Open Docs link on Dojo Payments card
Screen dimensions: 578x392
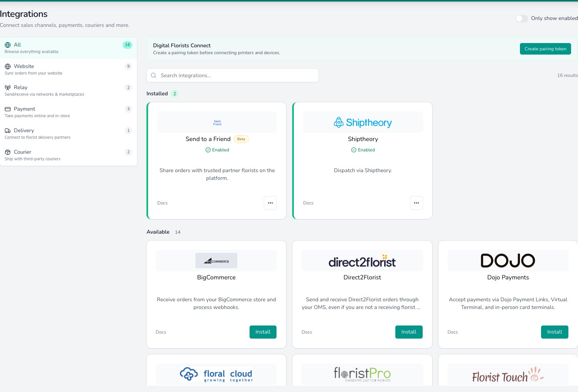pos(453,332)
